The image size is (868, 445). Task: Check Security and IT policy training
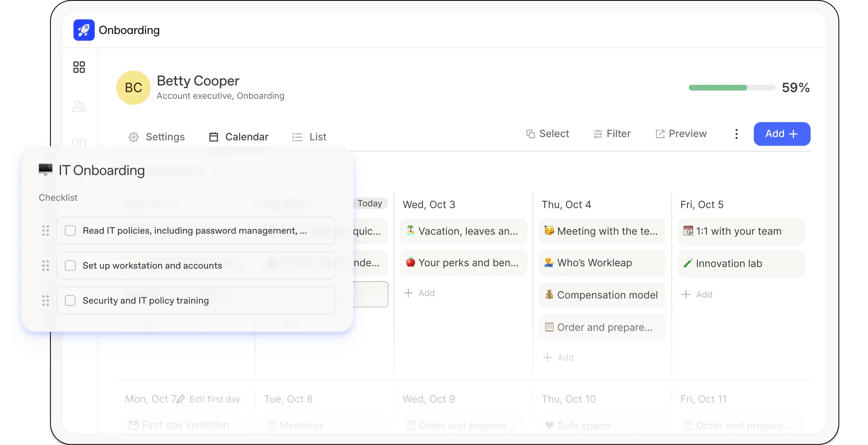click(x=70, y=300)
